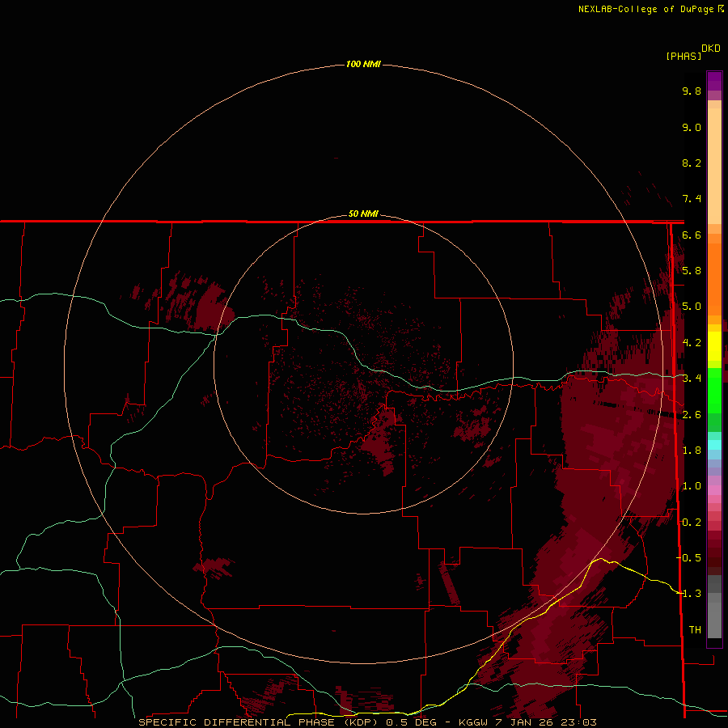Click the 0.2 scale value
The width and height of the screenshot is (728, 728).
[x=692, y=523]
